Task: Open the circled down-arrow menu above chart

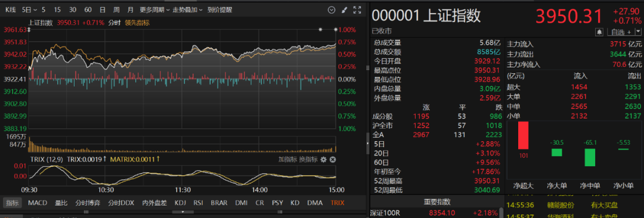Action: (x=332, y=10)
